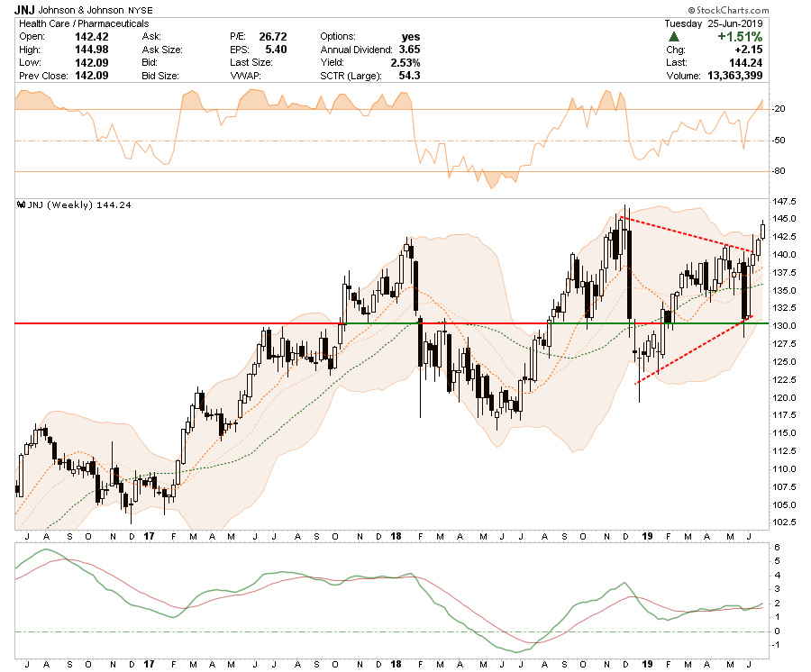Click the 130.0 price axis label
Image resolution: width=811 pixels, height=672 pixels.
point(784,326)
